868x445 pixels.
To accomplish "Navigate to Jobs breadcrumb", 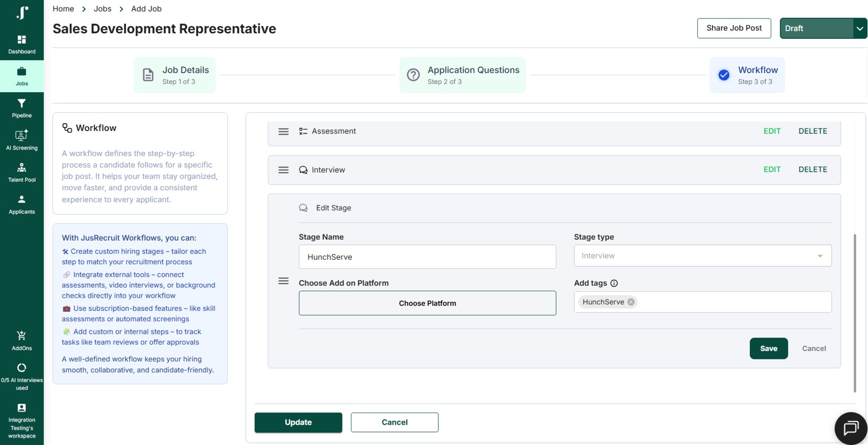I will click(102, 9).
